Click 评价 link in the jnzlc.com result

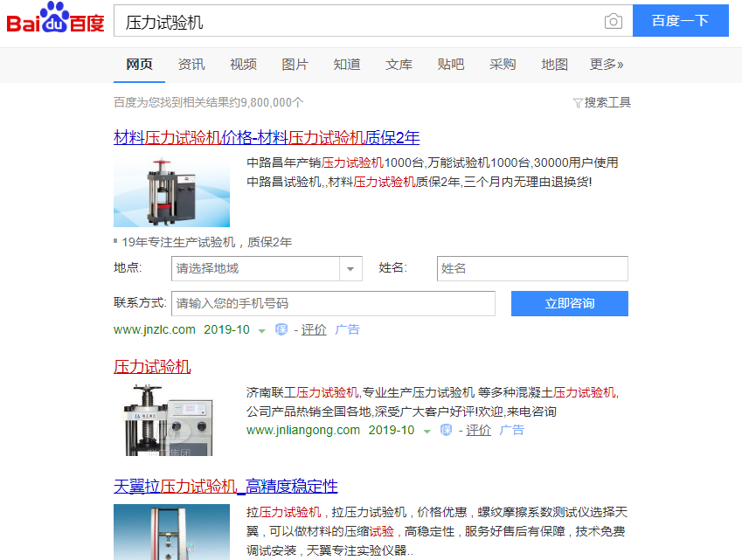314,329
